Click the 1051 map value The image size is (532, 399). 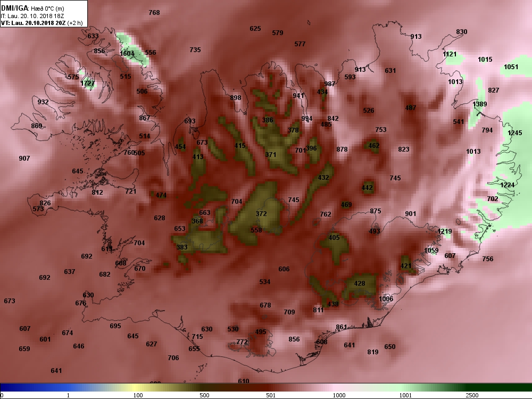(511, 67)
